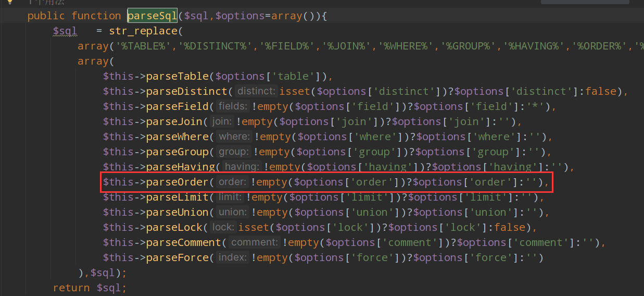This screenshot has width=644, height=296.
Task: Click the '*' default in the parseField line
Action: coord(536,106)
